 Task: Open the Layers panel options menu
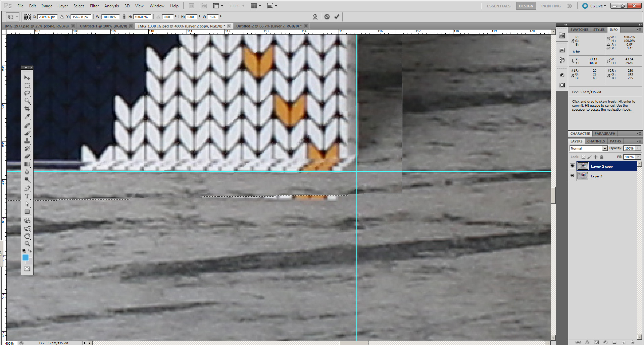(x=639, y=141)
